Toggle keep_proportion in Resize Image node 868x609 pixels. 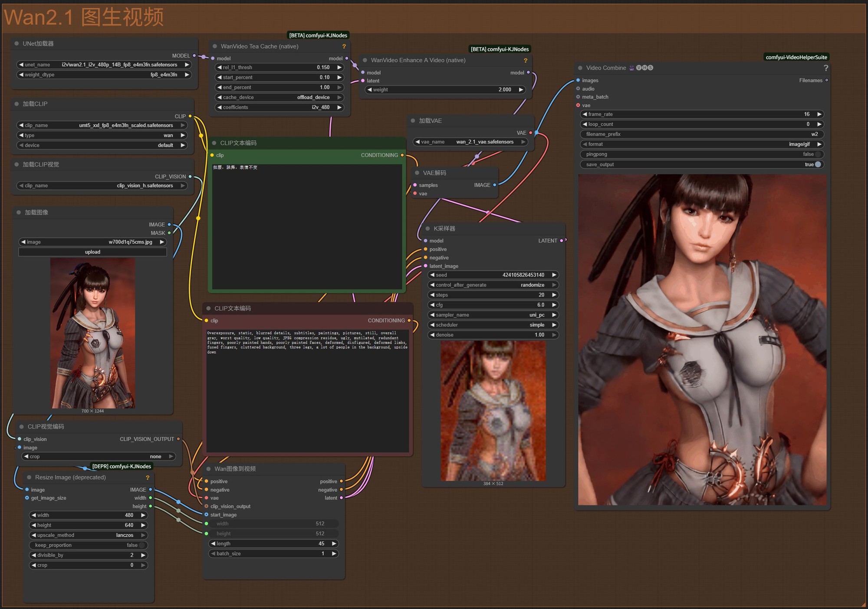[142, 545]
